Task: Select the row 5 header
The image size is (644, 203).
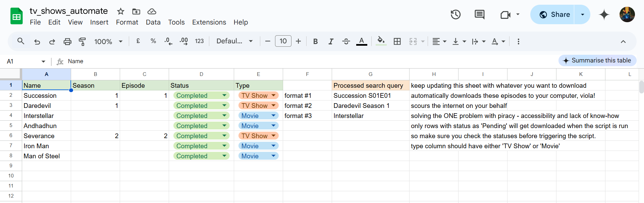Action: pyautogui.click(x=11, y=126)
